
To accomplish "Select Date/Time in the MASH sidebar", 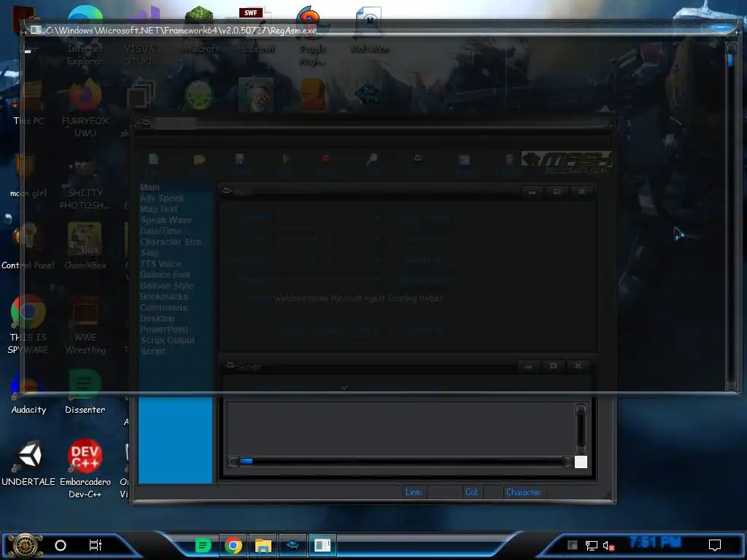I will coord(160,231).
